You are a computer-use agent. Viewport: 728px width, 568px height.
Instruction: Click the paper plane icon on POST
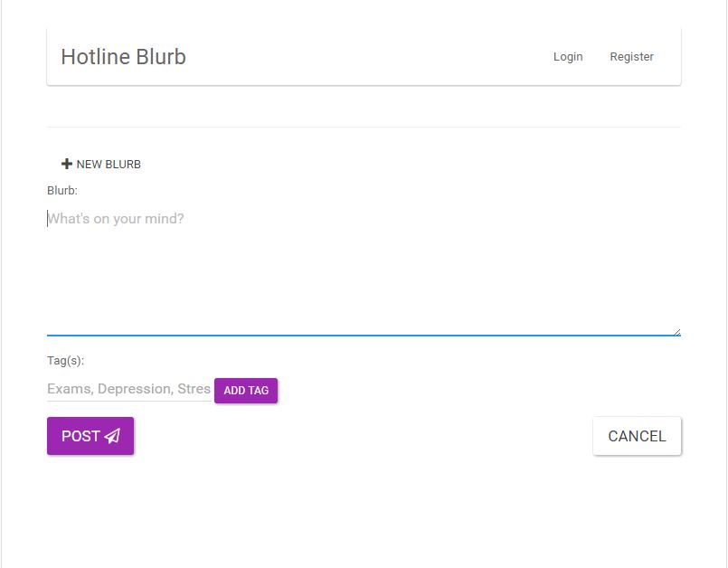[112, 436]
